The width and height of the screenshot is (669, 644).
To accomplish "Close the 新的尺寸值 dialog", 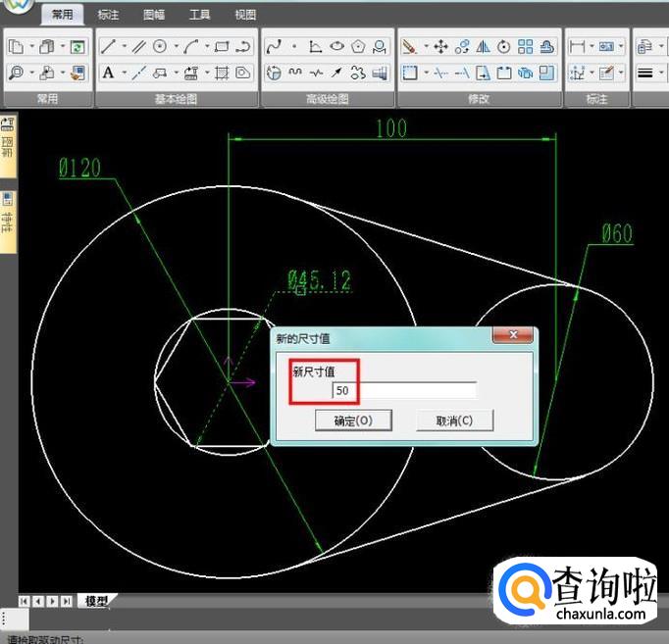I will tap(513, 335).
